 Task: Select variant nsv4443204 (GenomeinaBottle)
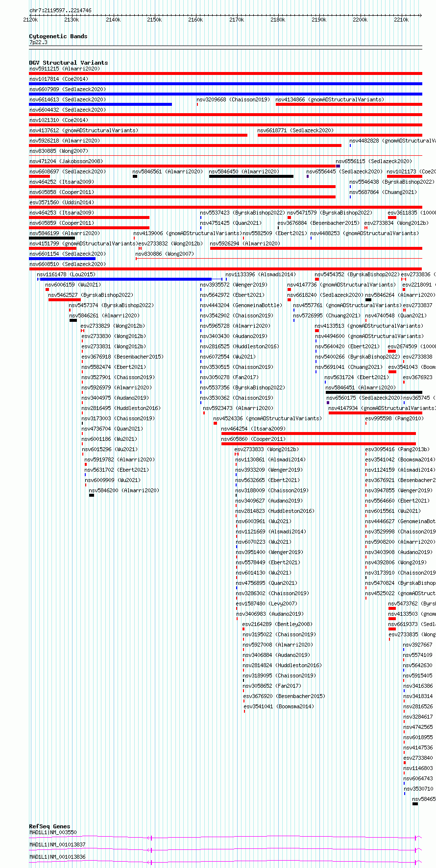(x=241, y=306)
